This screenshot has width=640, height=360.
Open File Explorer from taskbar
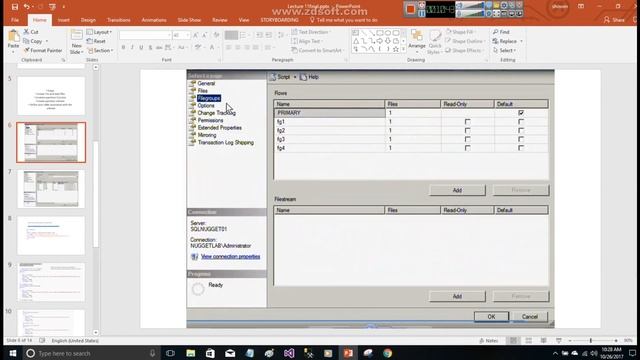(x=191, y=353)
